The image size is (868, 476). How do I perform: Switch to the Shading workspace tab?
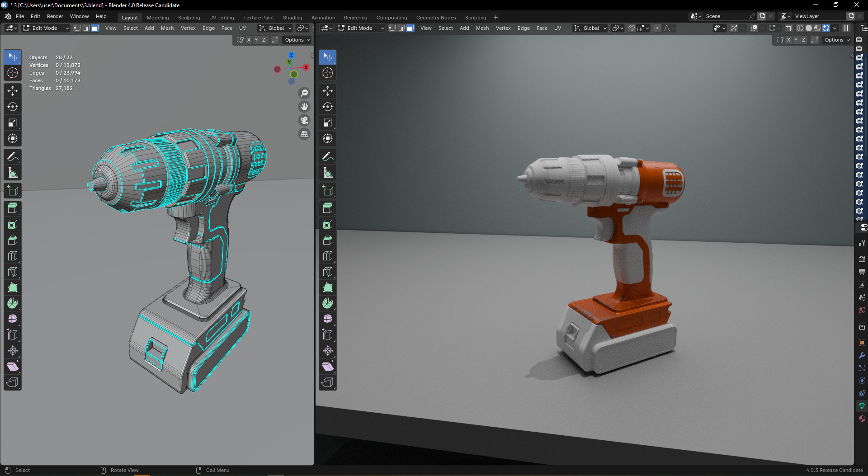coord(292,18)
